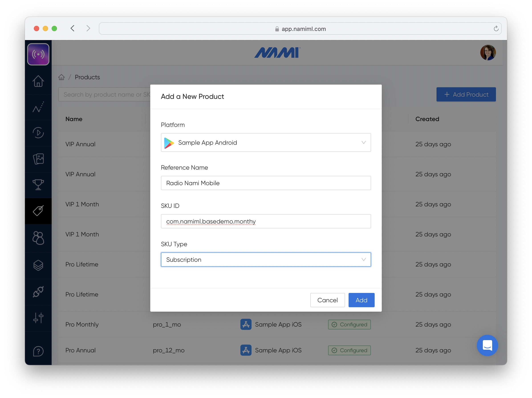This screenshot has width=532, height=398.
Task: Open the analytics chart sidebar icon
Action: pyautogui.click(x=38, y=107)
